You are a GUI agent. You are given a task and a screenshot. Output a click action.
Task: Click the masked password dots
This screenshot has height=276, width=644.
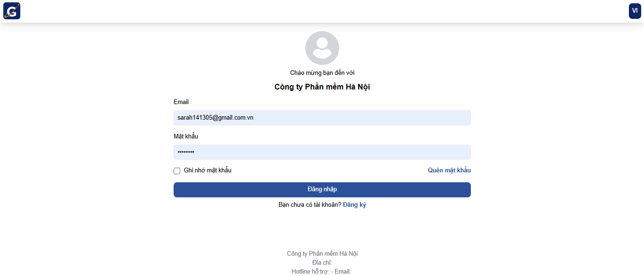(186, 152)
